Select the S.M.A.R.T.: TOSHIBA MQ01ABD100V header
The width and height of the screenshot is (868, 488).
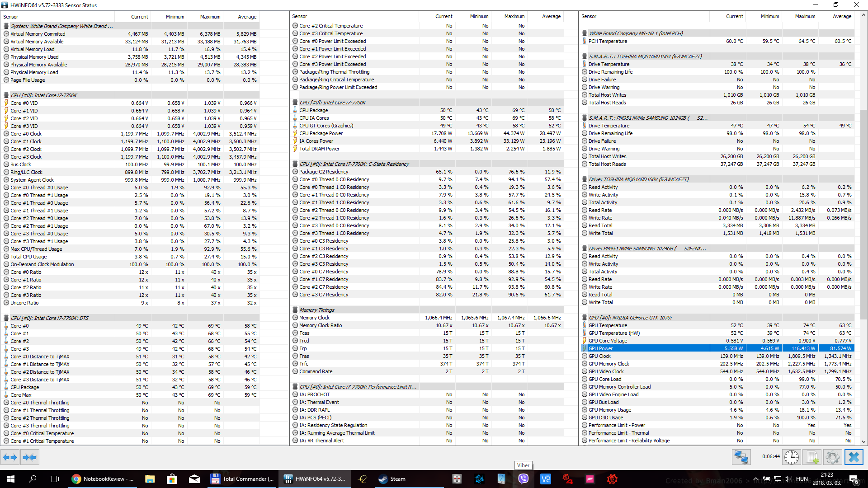[x=717, y=56]
